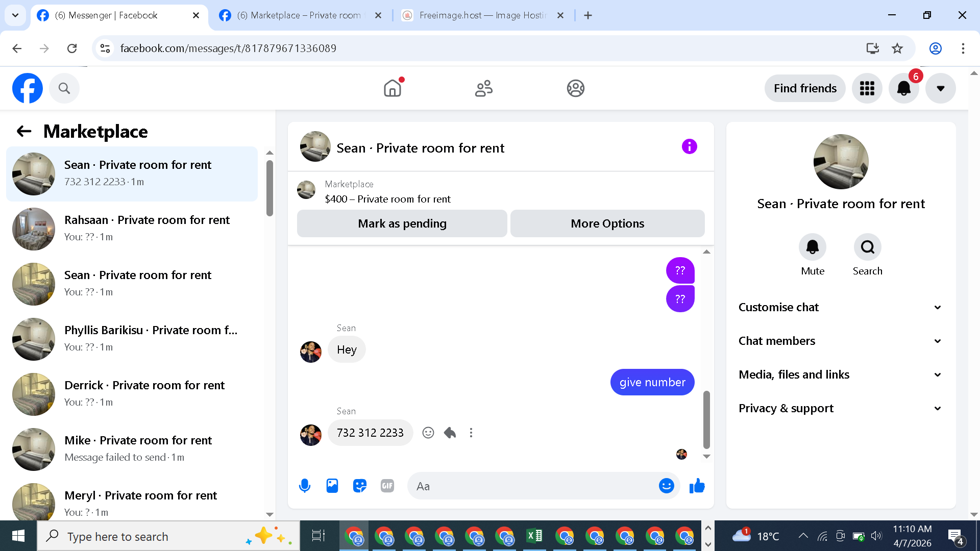Reply to the 732 312 2233 message
980x551 pixels.
(450, 433)
